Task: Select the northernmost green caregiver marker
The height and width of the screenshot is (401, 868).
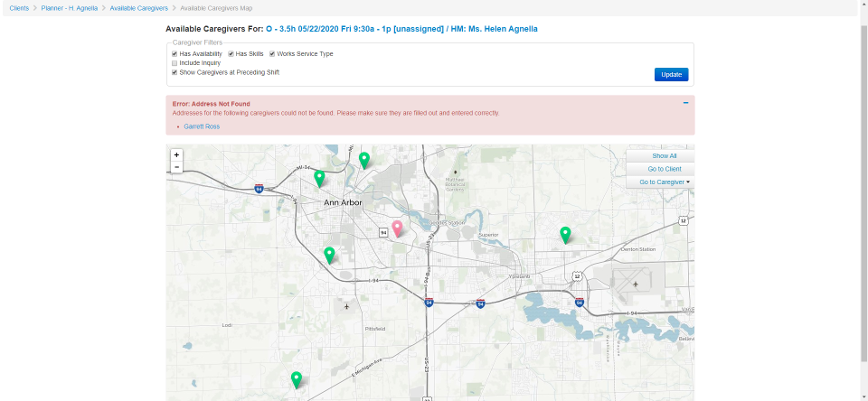Action: coord(363,161)
